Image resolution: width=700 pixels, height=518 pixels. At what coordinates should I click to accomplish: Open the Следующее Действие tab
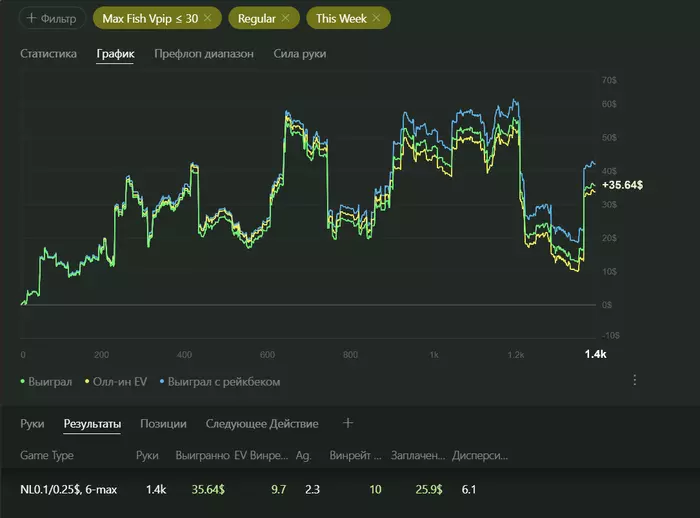coord(262,423)
